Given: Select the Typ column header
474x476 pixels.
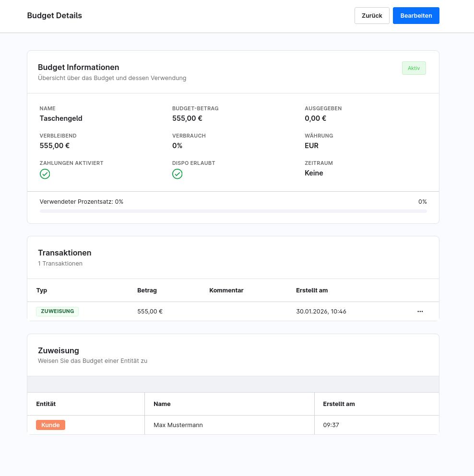Looking at the screenshot, I should click(42, 290).
